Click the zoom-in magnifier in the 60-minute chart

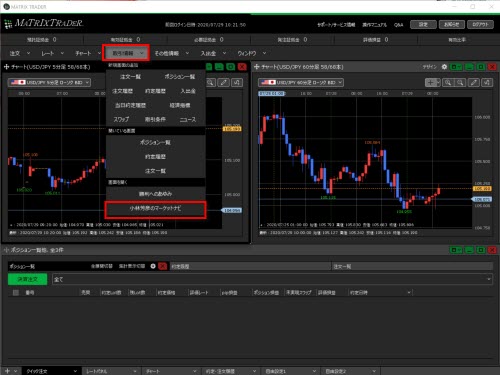point(448,82)
